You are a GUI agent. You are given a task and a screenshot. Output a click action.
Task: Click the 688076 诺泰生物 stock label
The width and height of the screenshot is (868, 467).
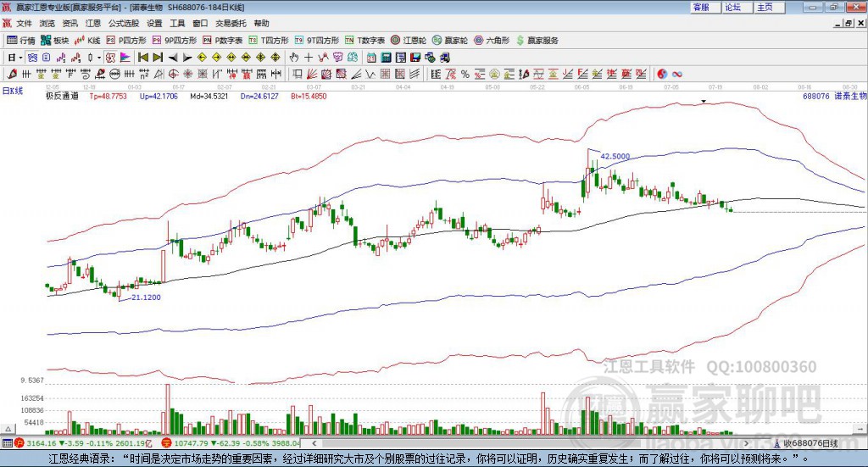pos(834,96)
